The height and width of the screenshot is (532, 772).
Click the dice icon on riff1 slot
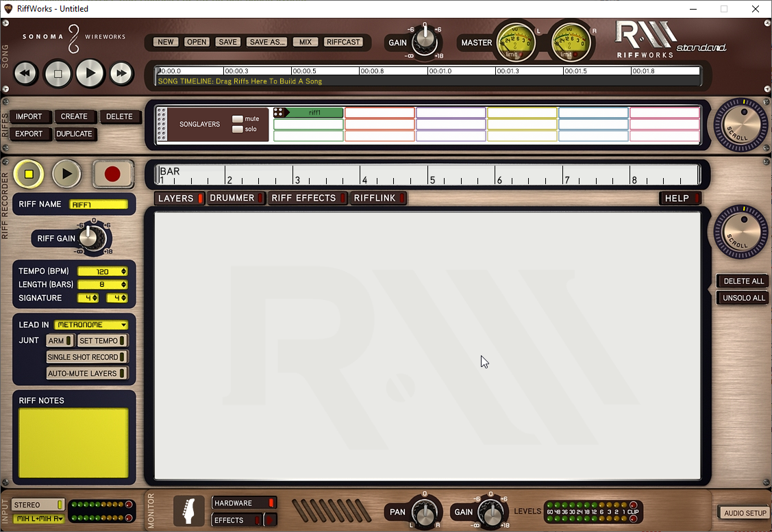click(278, 113)
